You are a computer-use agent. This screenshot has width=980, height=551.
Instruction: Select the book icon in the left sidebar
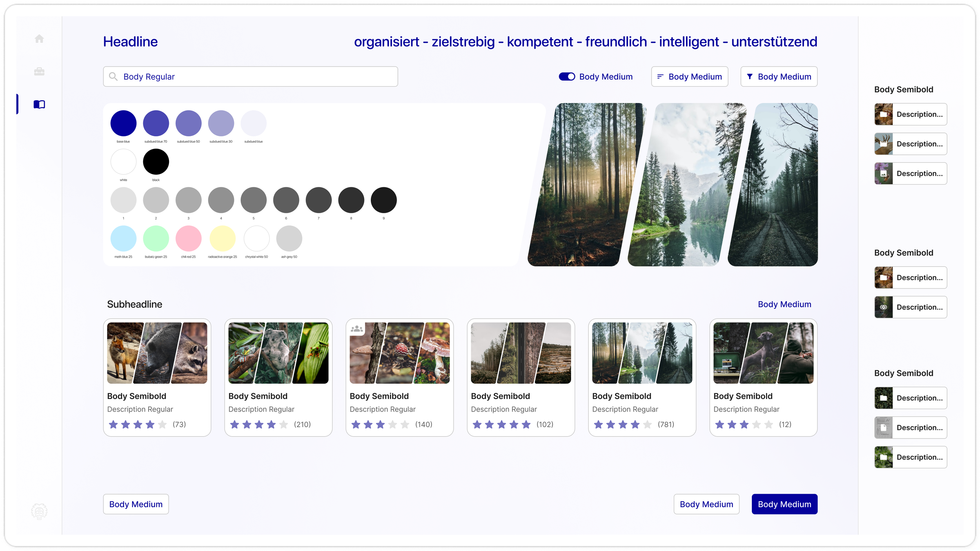(39, 104)
